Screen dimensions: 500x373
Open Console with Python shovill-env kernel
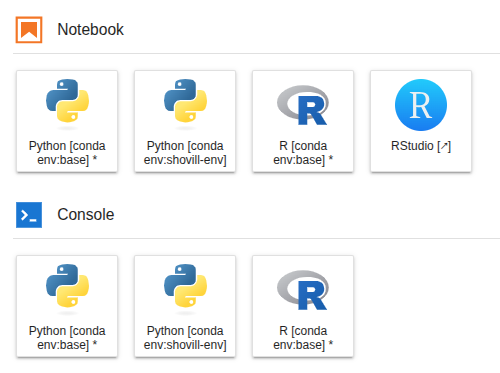click(185, 306)
